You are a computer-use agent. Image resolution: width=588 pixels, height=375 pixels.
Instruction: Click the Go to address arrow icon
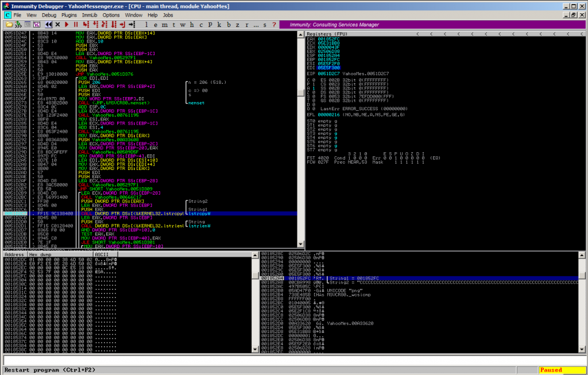point(131,25)
